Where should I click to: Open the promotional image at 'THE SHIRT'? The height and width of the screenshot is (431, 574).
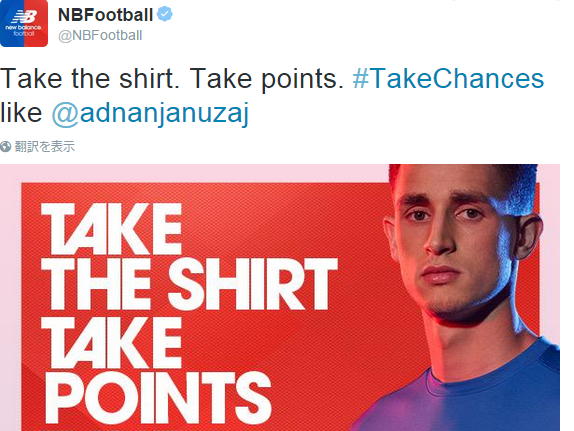(x=190, y=284)
